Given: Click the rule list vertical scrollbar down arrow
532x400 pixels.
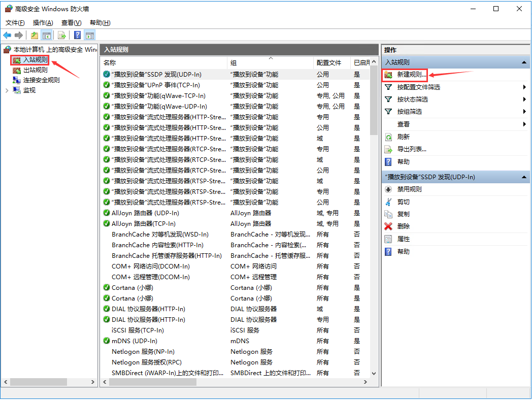Looking at the screenshot, I should (374, 374).
